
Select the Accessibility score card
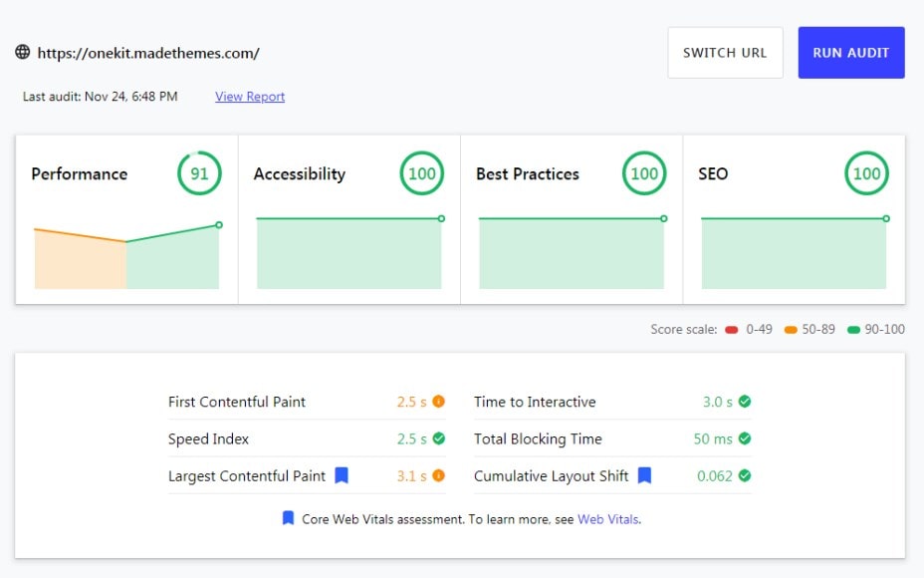point(348,219)
